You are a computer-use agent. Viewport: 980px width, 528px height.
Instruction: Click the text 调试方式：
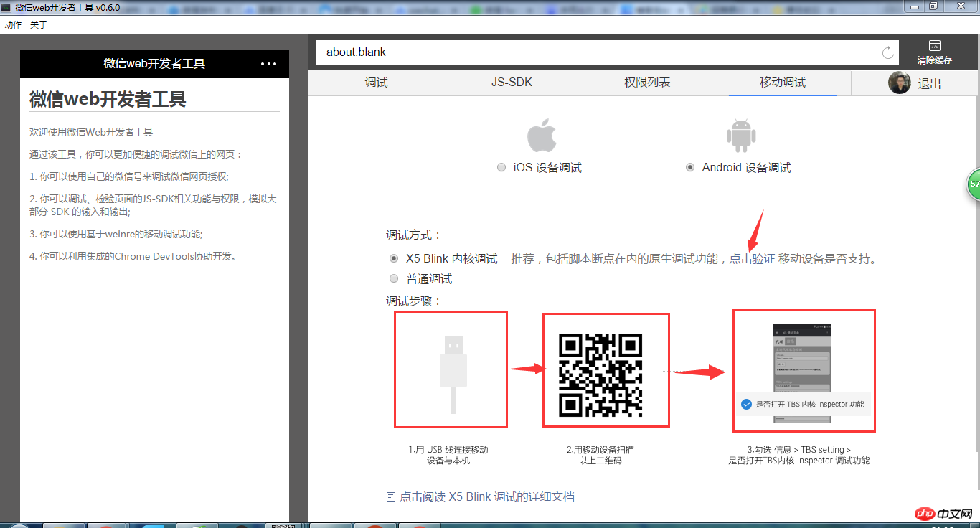pos(414,235)
